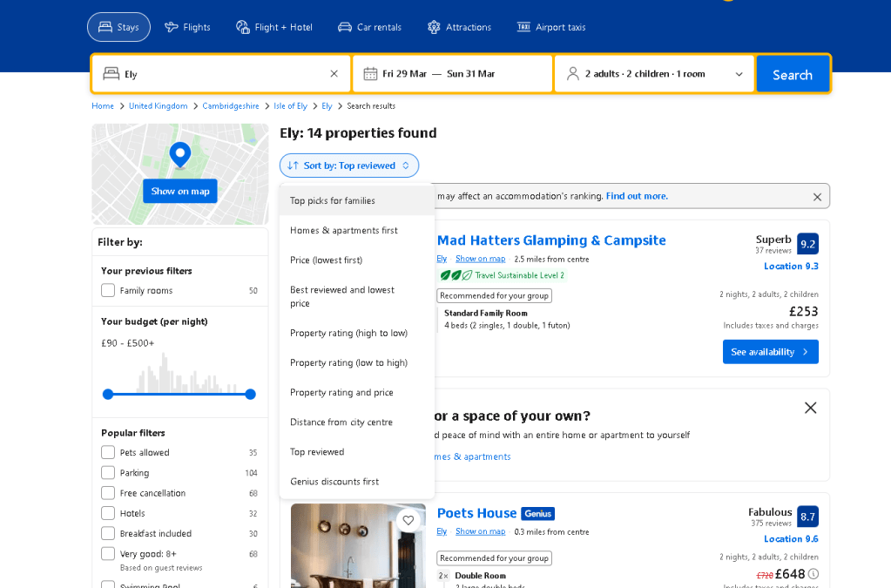
Task: Click the blue map pin marker
Action: 180,154
